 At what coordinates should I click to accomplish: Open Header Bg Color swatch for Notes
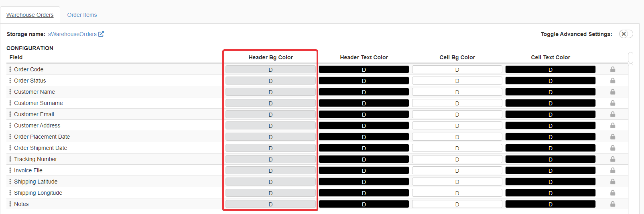pyautogui.click(x=270, y=204)
